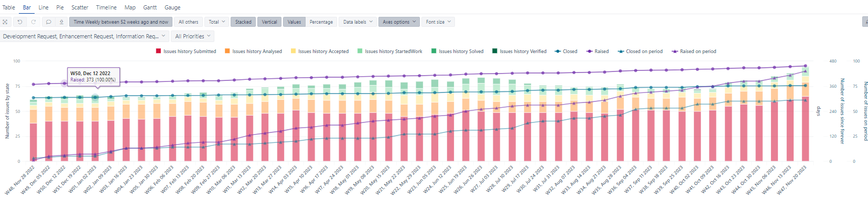Screen dimensions: 868x207
Task: Click the W01, Jan 02 2023 axis label
Action: (82, 180)
